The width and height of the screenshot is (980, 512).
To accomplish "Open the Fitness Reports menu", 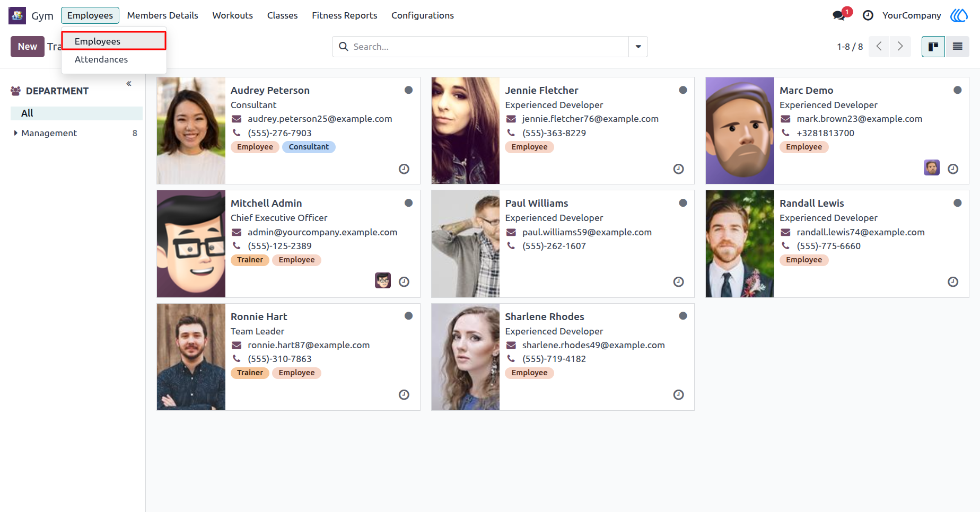I will pyautogui.click(x=345, y=15).
